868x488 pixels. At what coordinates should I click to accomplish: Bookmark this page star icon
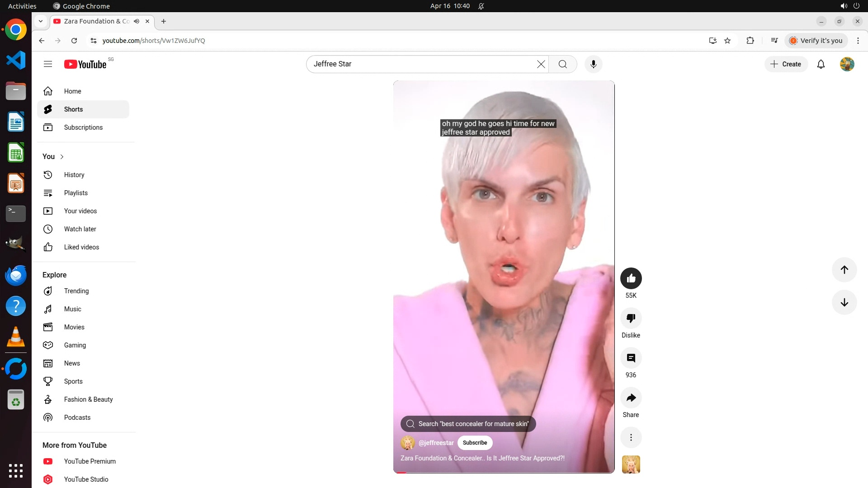(727, 41)
